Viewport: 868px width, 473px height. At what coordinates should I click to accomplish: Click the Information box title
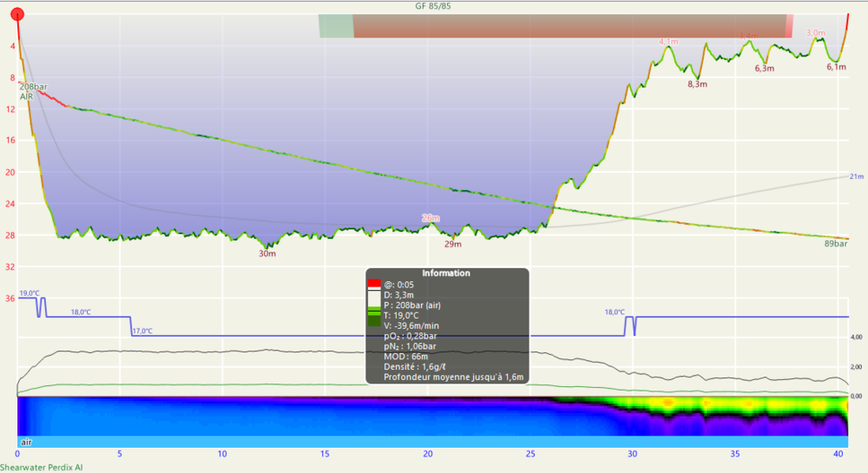point(446,273)
